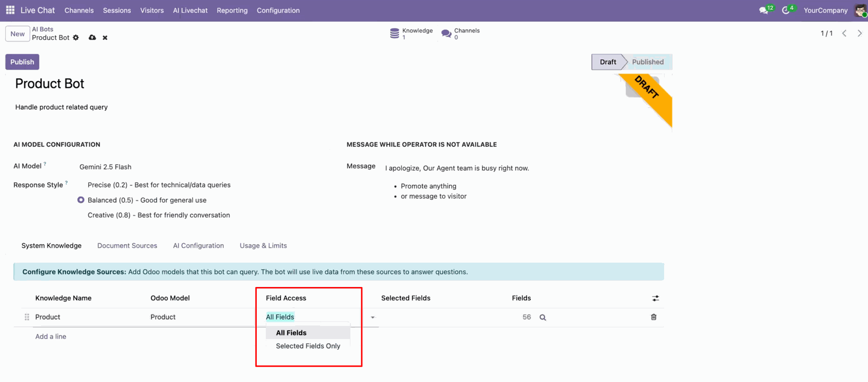Select the Balanced (0.5) response style
The width and height of the screenshot is (868, 382).
[81, 200]
